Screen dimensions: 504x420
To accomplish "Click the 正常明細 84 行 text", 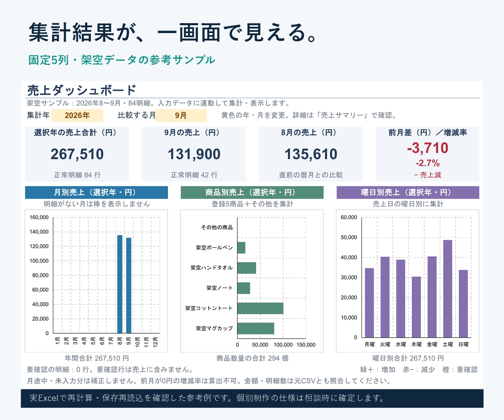I will click(77, 175).
